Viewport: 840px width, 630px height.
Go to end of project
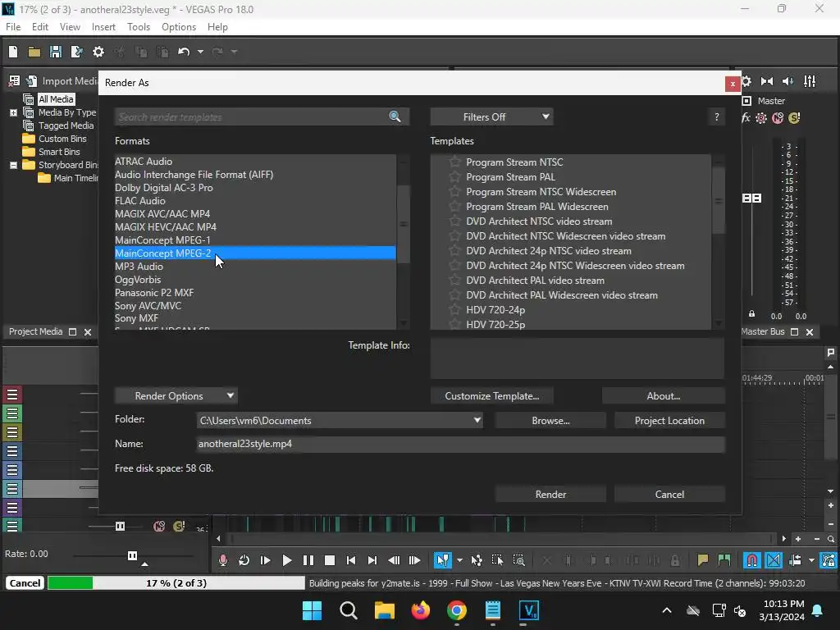coord(372,560)
